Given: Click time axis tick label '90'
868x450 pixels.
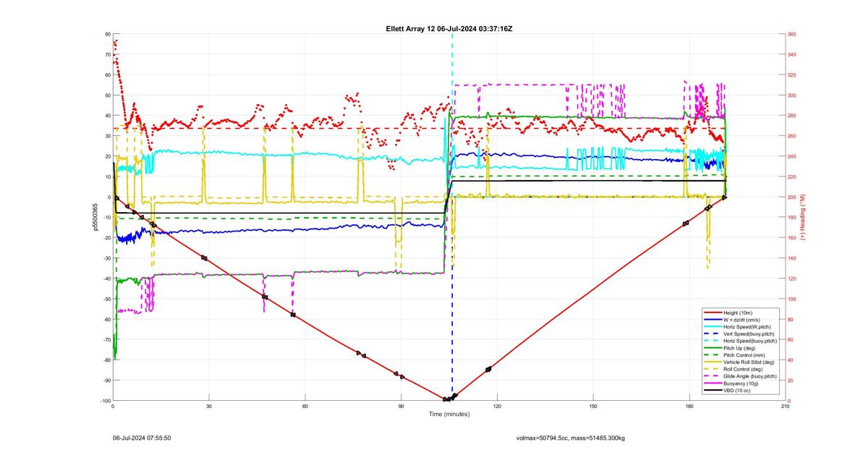Looking at the screenshot, I should tap(401, 407).
